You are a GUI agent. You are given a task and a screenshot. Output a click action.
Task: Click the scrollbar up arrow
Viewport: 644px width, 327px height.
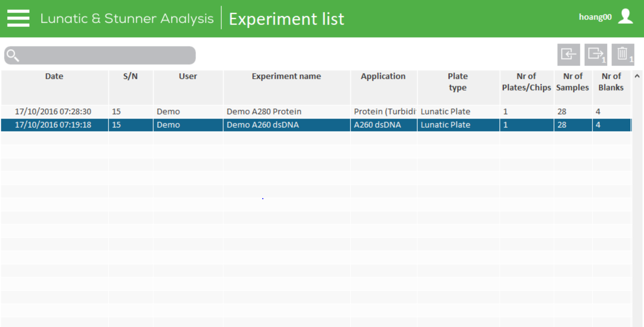click(637, 76)
